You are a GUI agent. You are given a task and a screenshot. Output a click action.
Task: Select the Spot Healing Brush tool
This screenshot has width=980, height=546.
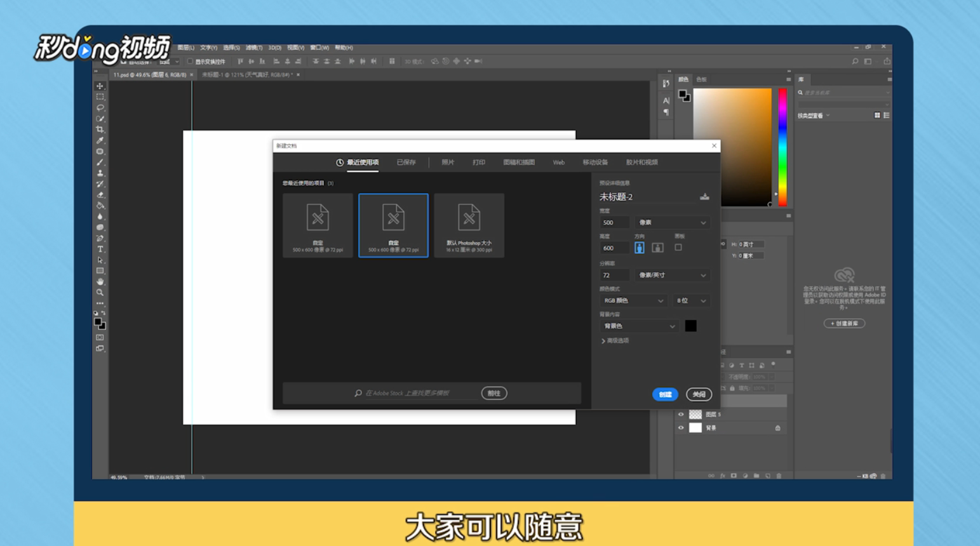pos(100,151)
